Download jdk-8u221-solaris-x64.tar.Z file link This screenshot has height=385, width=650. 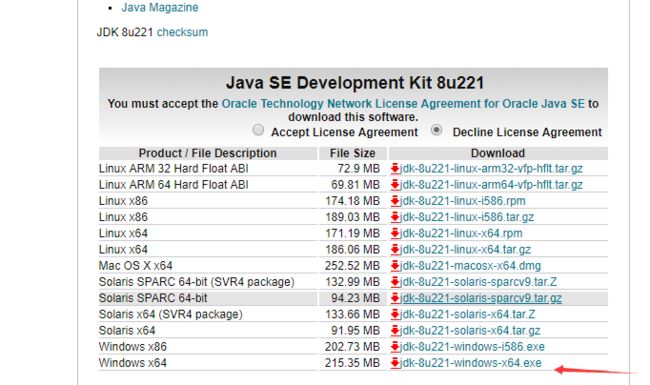pos(468,314)
